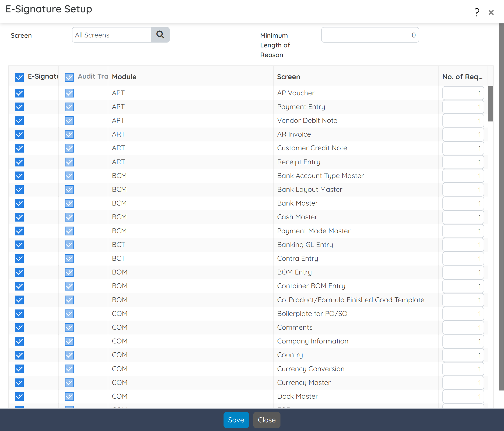
Task: Uncheck the E-Signature header checkbox
Action: point(19,78)
